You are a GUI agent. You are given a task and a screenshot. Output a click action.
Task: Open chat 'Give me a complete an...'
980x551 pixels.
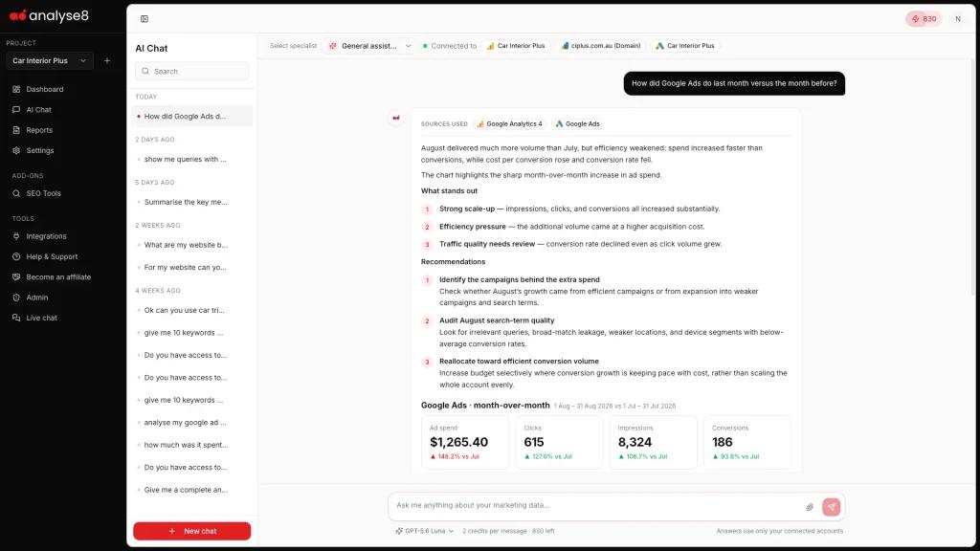pos(191,490)
